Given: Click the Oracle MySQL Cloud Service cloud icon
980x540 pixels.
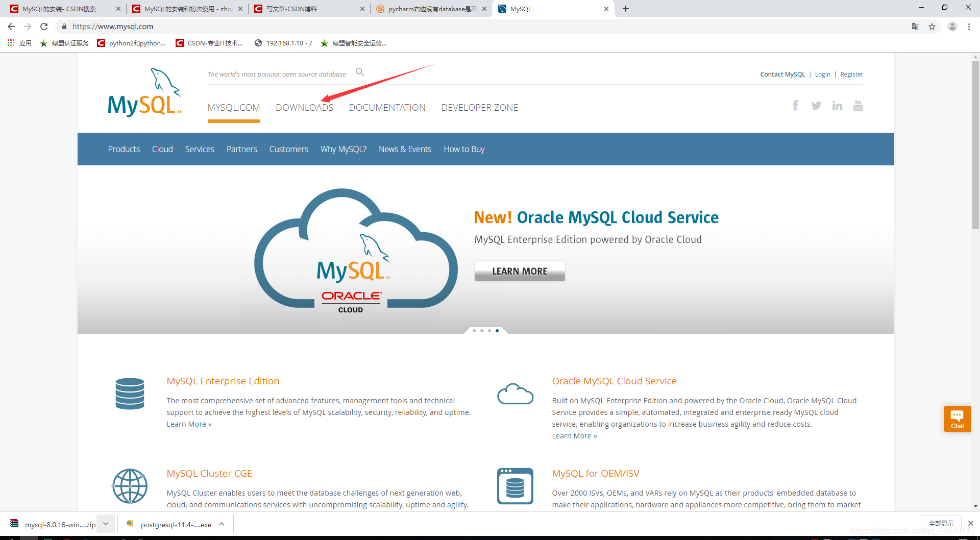Looking at the screenshot, I should (x=515, y=394).
